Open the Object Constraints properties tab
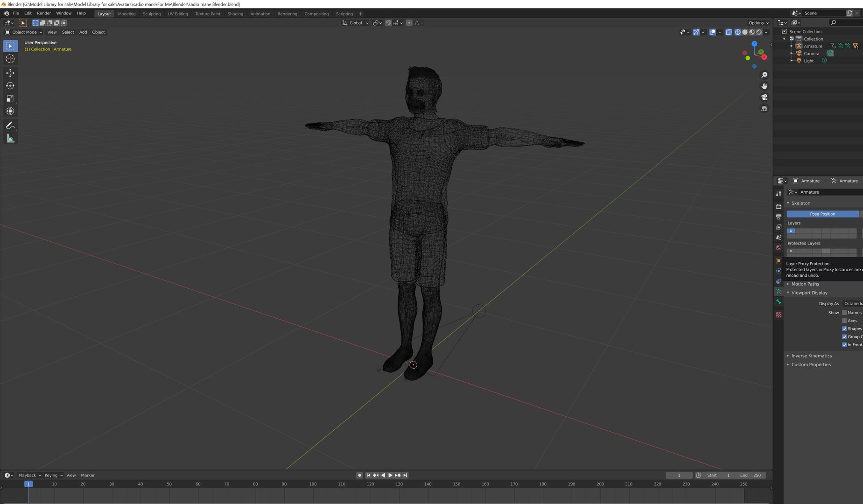The width and height of the screenshot is (863, 504). pyautogui.click(x=779, y=281)
